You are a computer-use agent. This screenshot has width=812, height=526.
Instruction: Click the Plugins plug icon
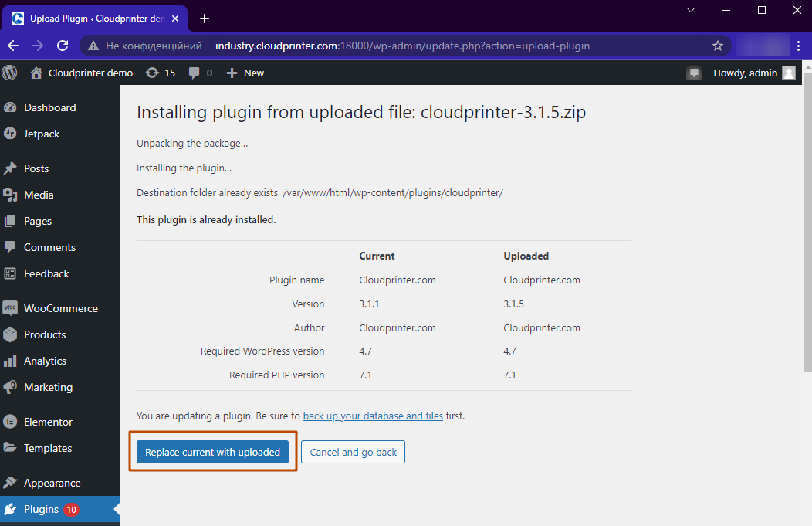10,510
